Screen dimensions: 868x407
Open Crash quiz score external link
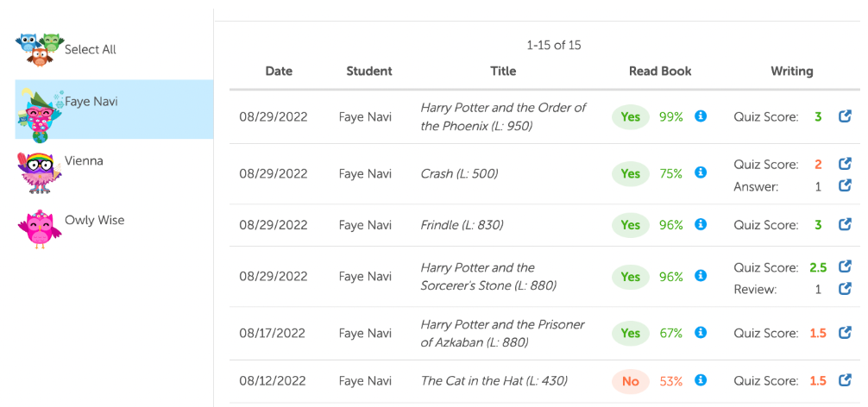pos(846,164)
